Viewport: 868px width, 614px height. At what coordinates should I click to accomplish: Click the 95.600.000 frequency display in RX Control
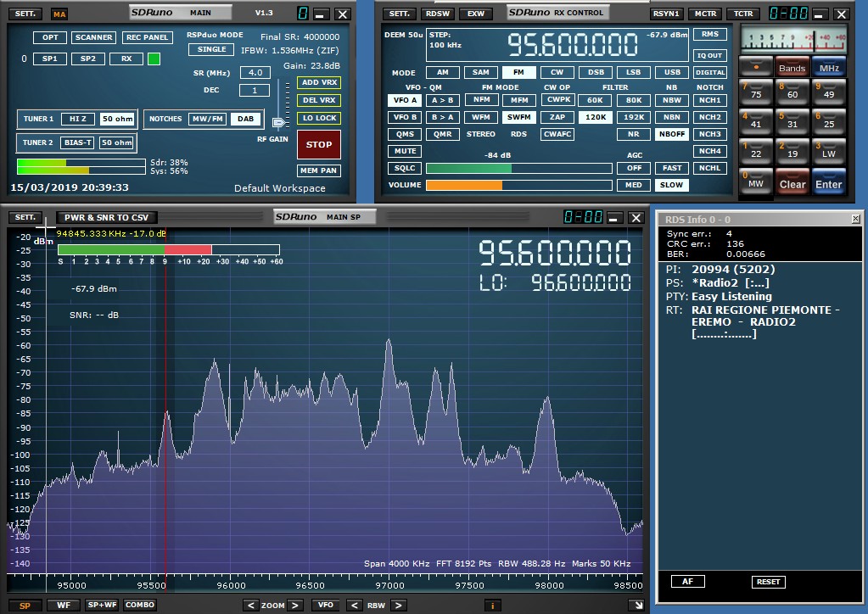click(x=573, y=45)
